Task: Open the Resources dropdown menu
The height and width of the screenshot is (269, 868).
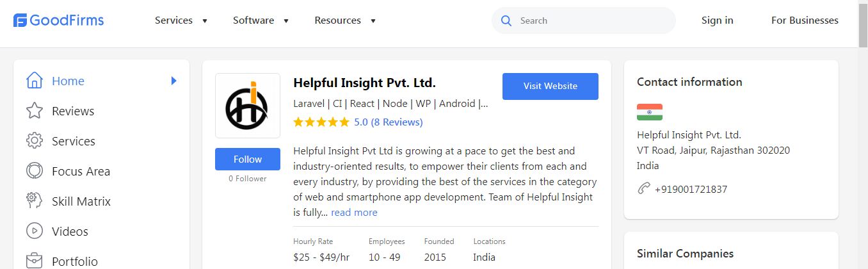Action: point(345,20)
